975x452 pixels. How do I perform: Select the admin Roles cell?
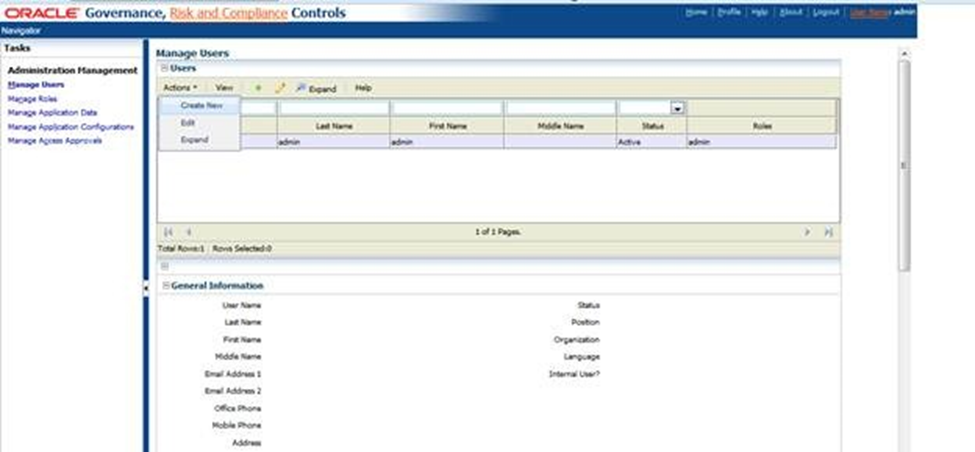tap(762, 142)
